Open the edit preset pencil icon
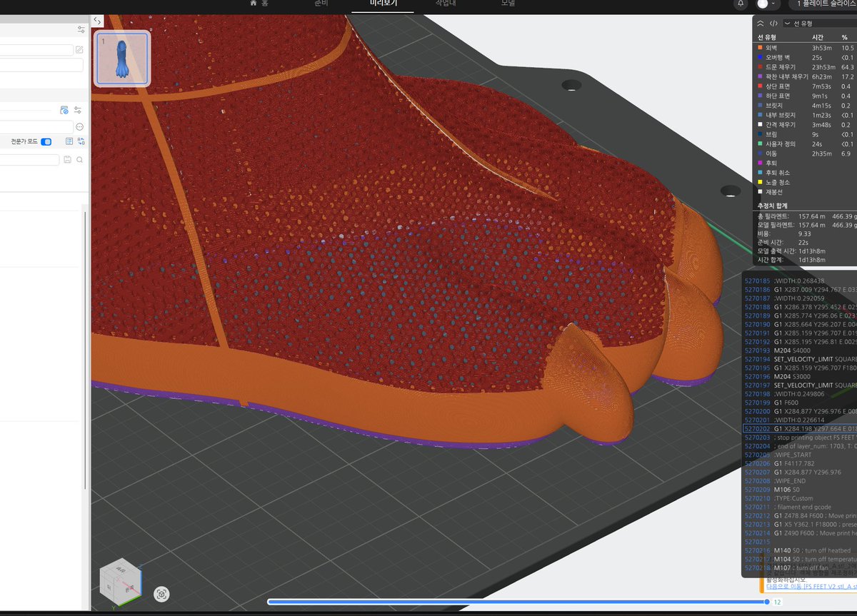Viewport: 857px width, 616px height. pyautogui.click(x=79, y=50)
